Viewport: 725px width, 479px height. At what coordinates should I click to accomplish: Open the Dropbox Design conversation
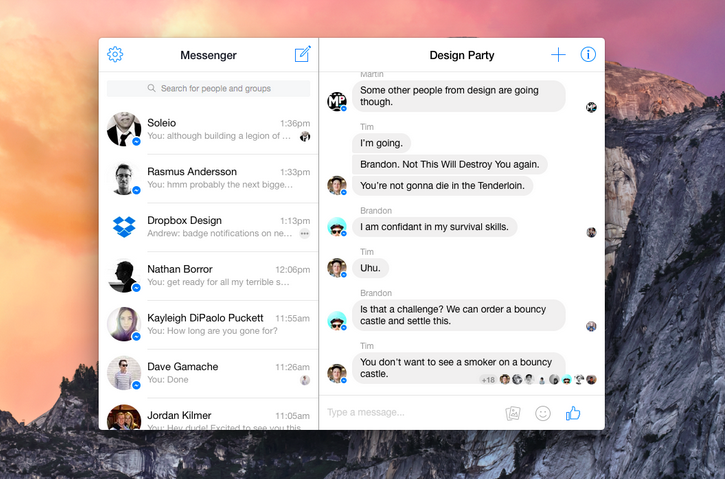coord(209,227)
